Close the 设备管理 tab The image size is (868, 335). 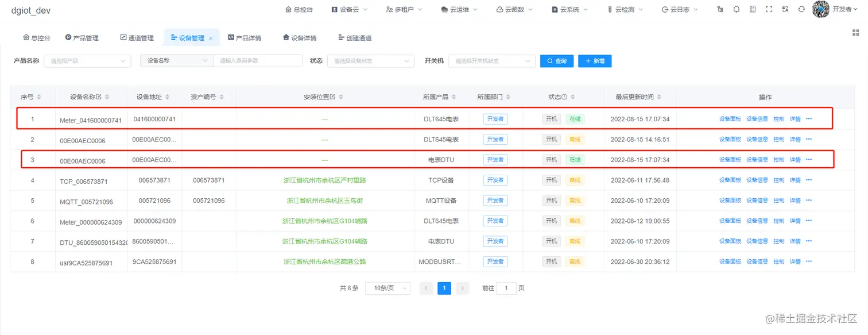pos(211,38)
